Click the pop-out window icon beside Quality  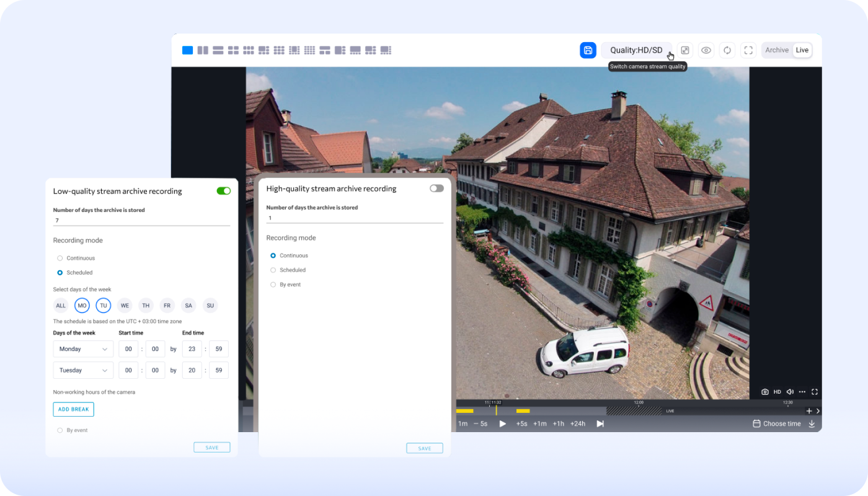(685, 50)
